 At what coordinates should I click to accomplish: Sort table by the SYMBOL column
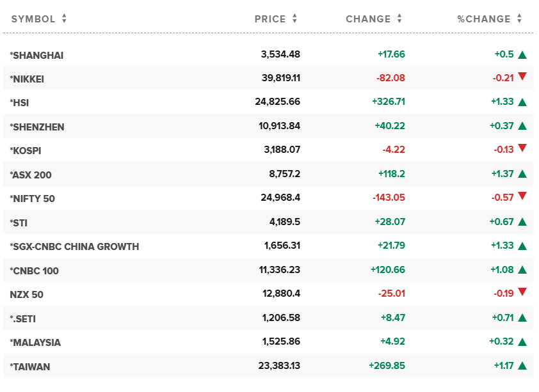coord(39,19)
